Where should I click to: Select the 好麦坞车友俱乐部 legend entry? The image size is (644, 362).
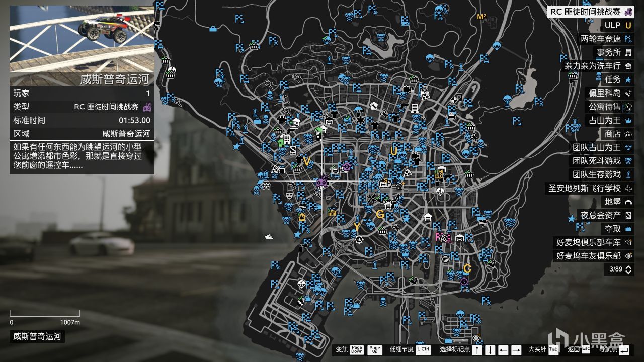[594, 256]
